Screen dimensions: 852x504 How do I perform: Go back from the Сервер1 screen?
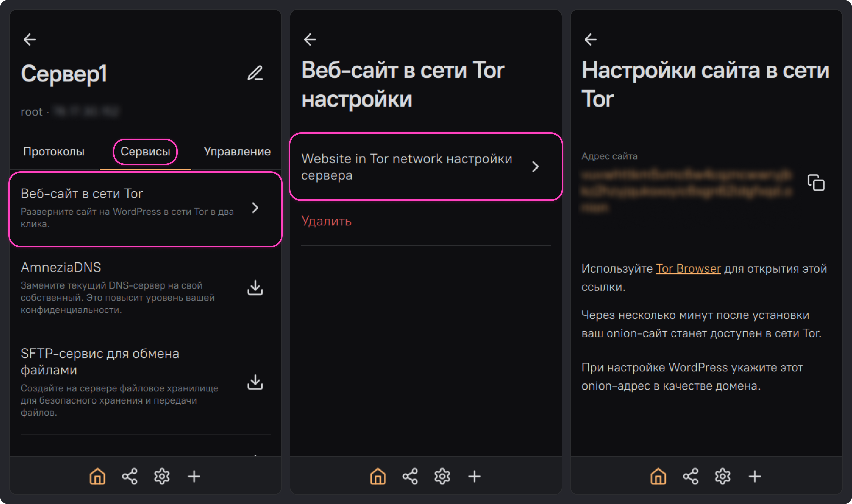tap(29, 39)
